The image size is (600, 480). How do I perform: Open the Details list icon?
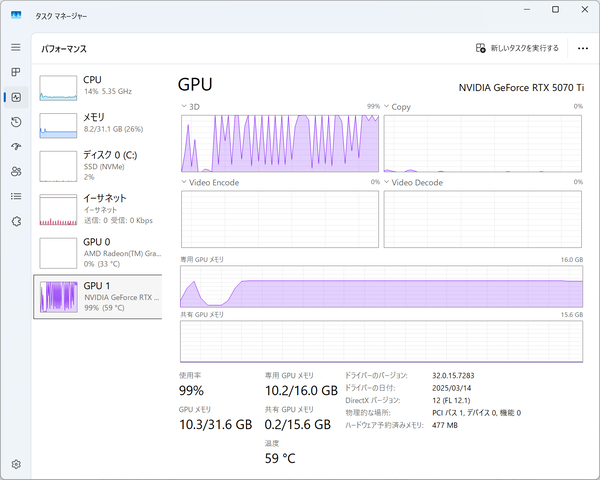15,196
